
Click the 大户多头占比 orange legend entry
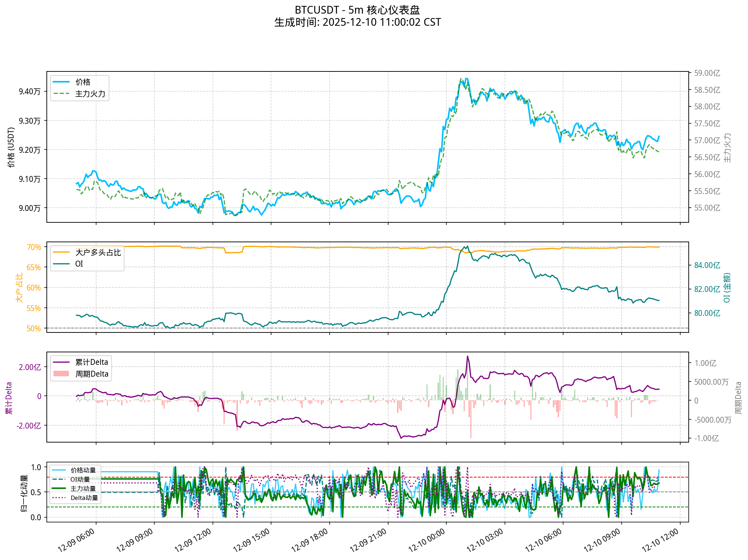point(98,253)
